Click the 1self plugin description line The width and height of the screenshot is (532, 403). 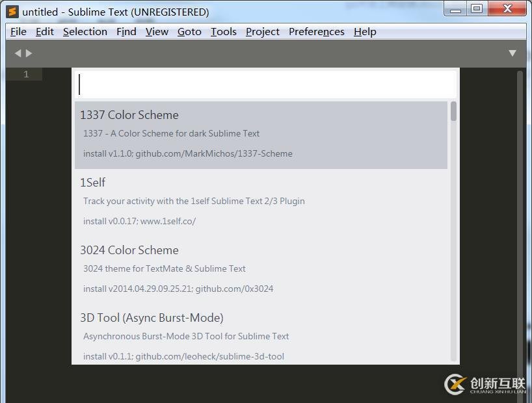[x=194, y=201]
